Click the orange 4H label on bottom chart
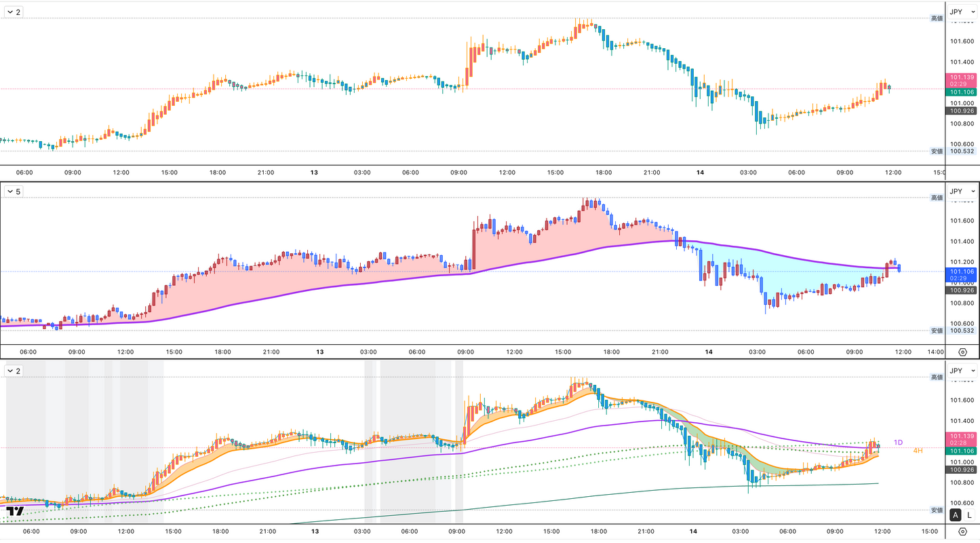 (918, 451)
